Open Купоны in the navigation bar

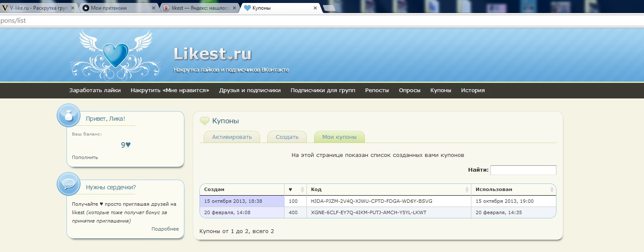441,90
